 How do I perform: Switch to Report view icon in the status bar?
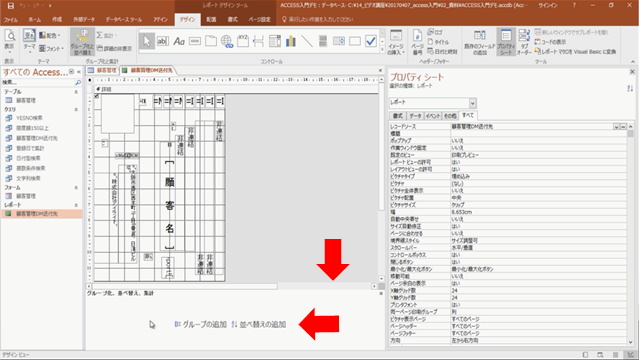pos(585,355)
